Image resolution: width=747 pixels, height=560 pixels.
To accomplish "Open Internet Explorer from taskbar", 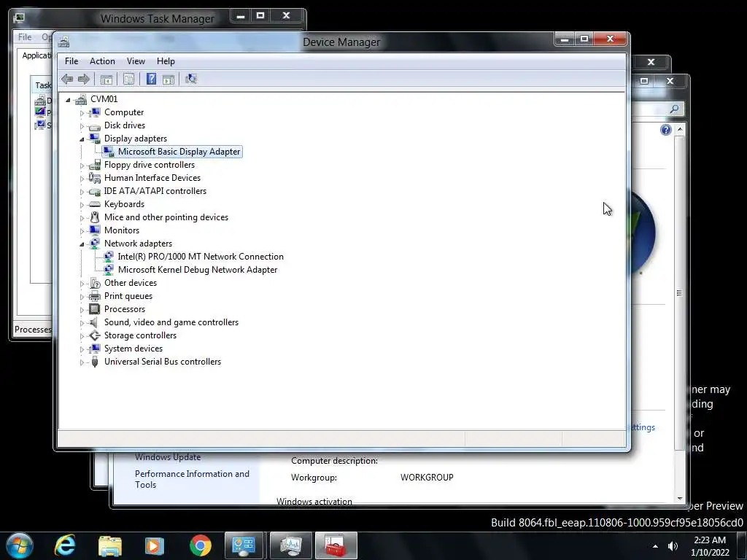I will click(x=65, y=545).
